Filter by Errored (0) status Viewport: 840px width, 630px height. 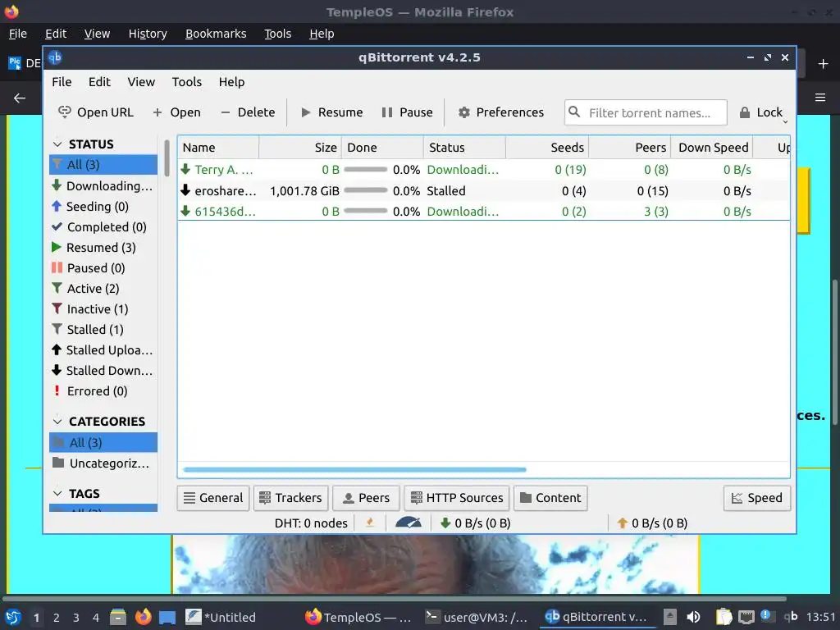[103, 391]
